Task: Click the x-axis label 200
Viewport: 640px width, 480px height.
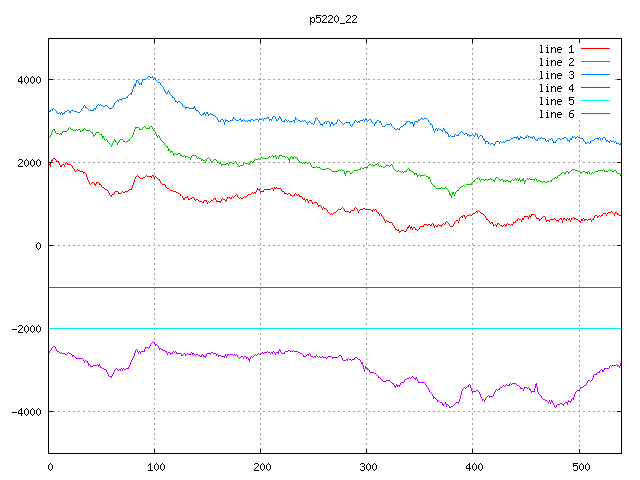Action: point(262,467)
